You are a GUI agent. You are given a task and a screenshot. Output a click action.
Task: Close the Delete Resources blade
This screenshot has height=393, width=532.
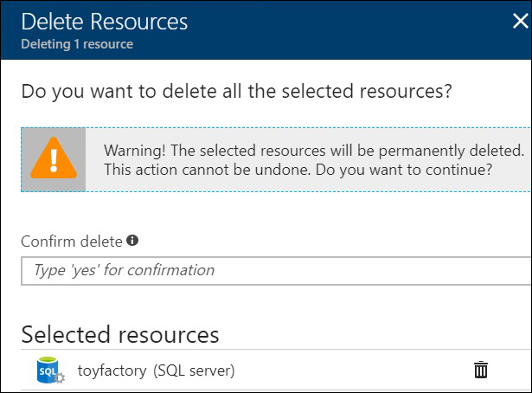(x=520, y=21)
